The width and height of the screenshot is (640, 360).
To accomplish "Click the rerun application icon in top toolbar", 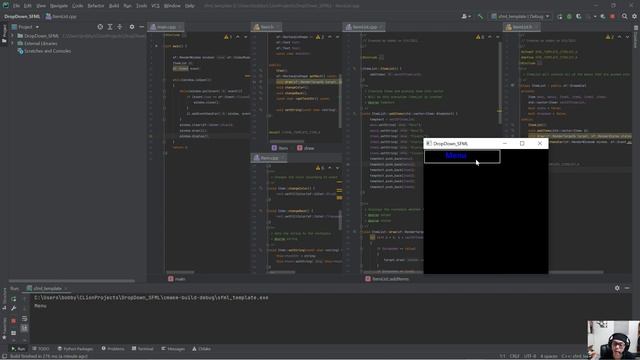I will pyautogui.click(x=560, y=16).
